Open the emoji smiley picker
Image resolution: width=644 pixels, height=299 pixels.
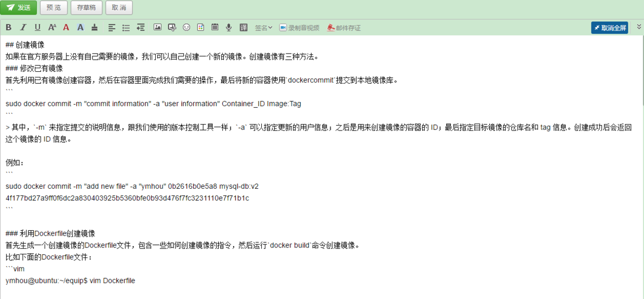[x=186, y=28]
